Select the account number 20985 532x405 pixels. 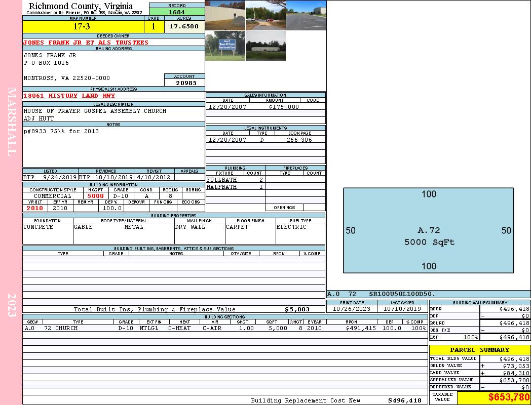pyautogui.click(x=186, y=83)
